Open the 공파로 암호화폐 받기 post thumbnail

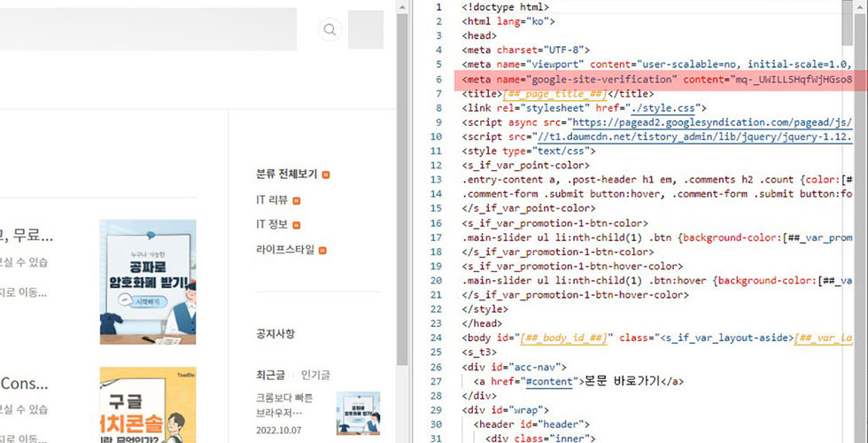click(x=148, y=282)
